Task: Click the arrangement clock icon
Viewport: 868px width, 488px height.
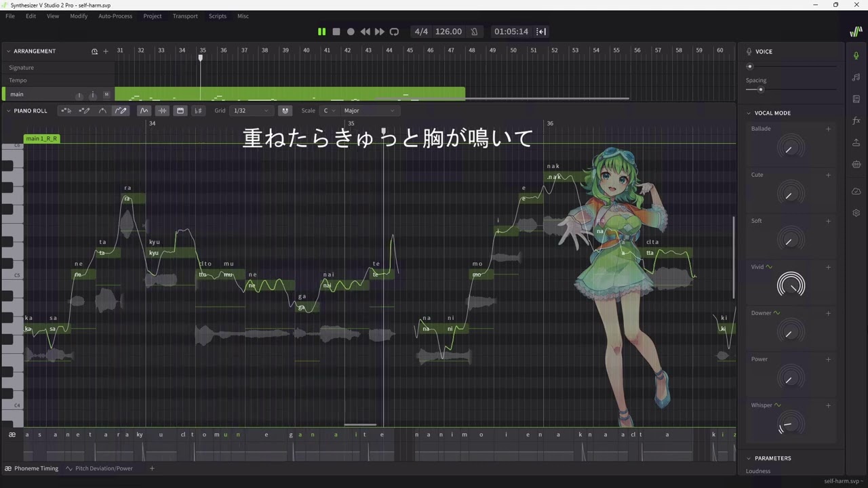Action: pos(94,52)
